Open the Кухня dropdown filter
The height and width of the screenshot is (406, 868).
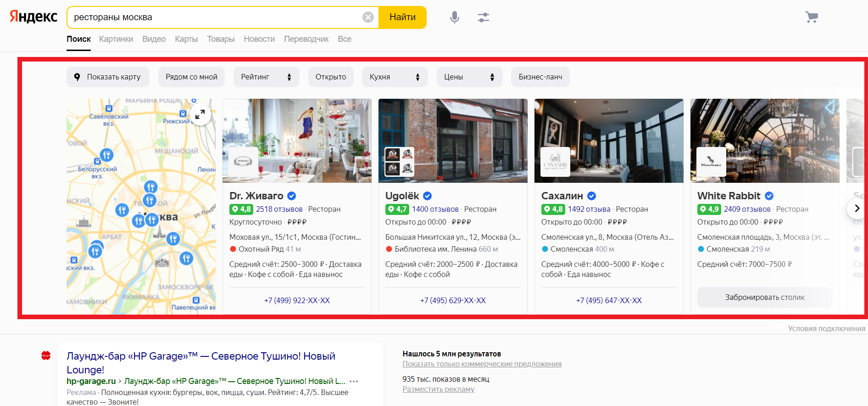[395, 77]
